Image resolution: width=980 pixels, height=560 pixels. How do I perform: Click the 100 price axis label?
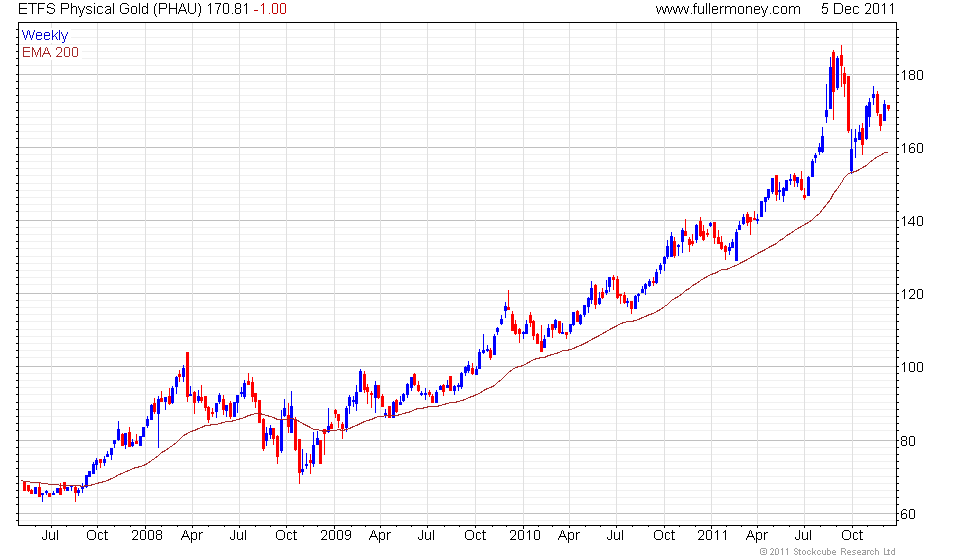[x=911, y=368]
